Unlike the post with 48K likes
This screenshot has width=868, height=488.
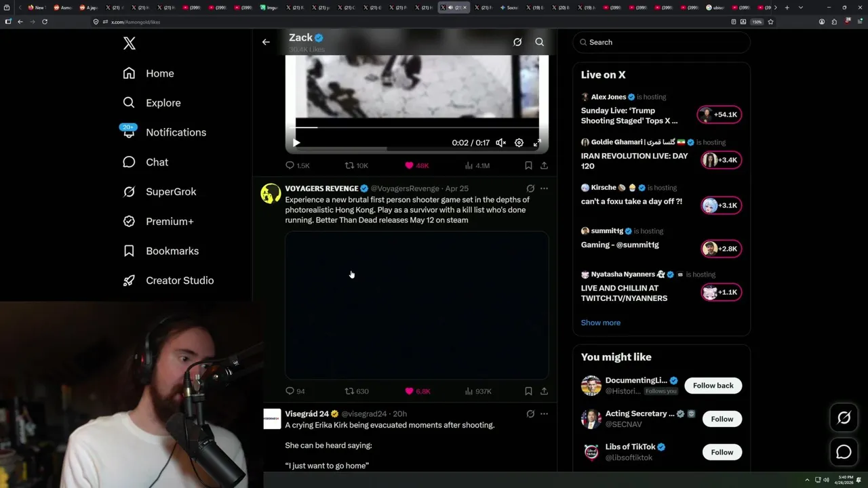(x=416, y=165)
